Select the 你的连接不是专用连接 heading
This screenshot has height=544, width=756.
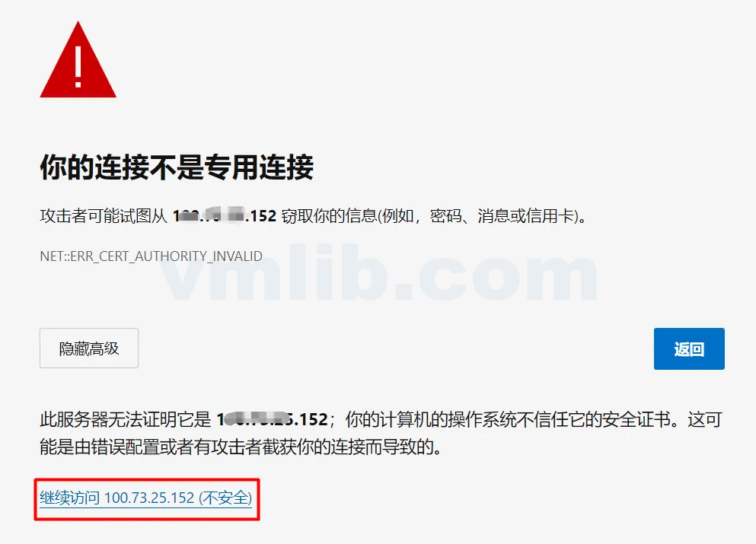click(177, 167)
